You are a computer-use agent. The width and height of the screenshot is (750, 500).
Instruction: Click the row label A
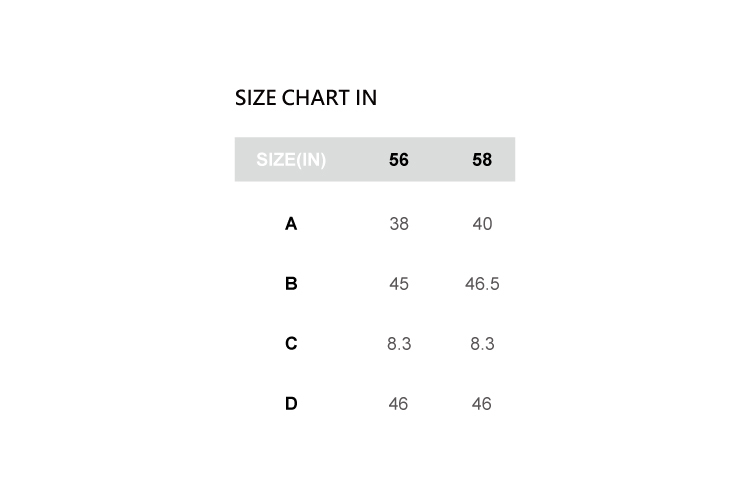coord(291,224)
